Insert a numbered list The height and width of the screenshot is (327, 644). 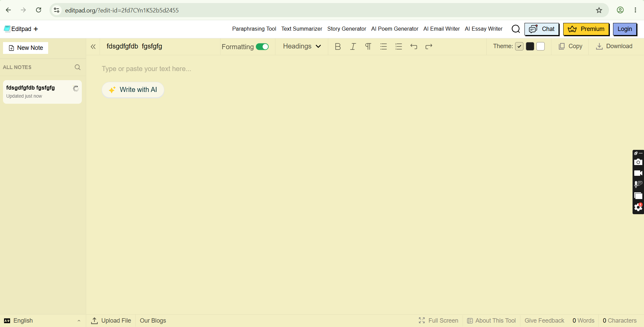point(399,46)
